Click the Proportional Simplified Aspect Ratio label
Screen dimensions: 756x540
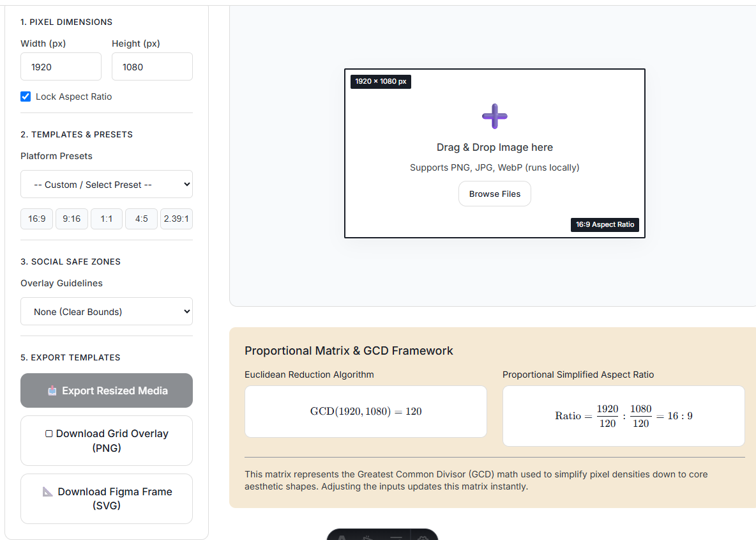pyautogui.click(x=578, y=374)
